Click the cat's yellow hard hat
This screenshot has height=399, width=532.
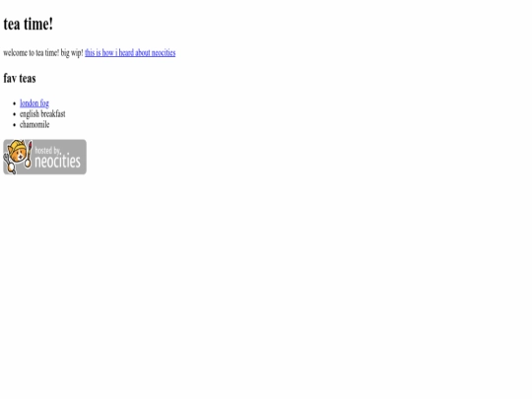(x=17, y=146)
